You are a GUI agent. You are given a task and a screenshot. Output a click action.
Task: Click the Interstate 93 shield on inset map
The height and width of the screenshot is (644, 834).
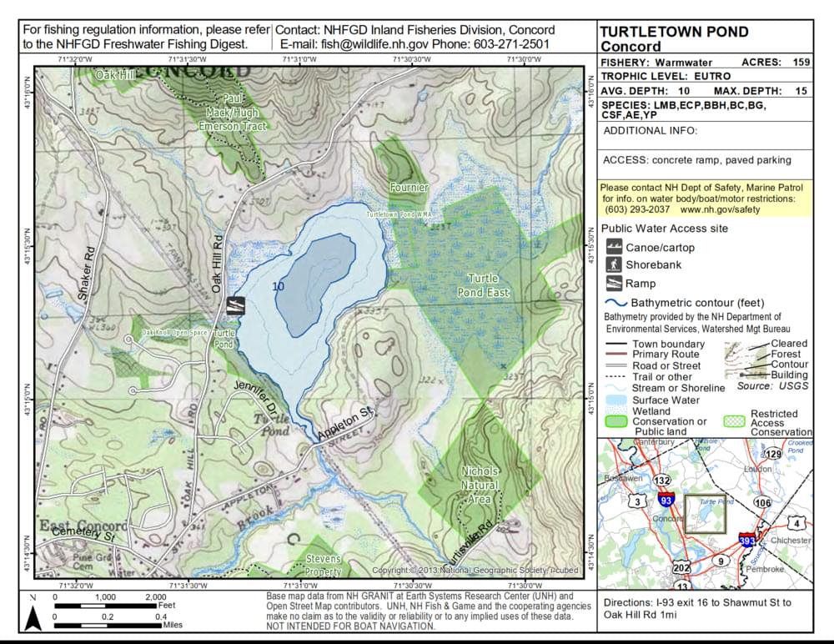pos(666,499)
